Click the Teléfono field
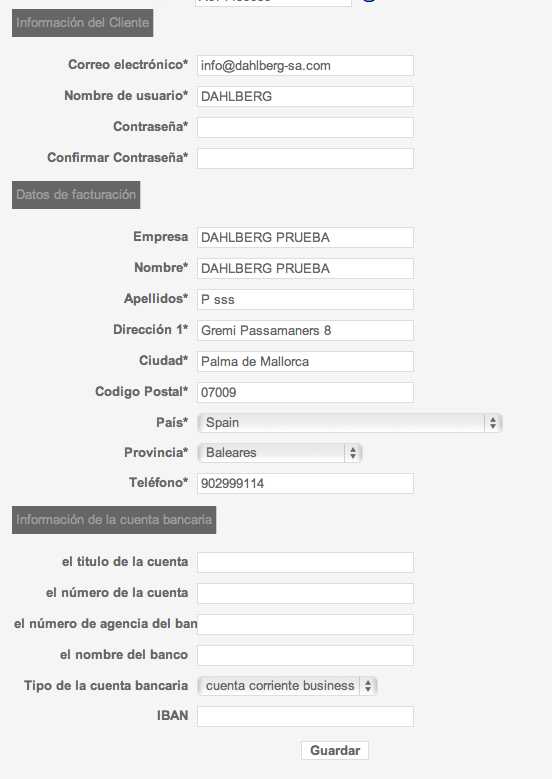Screen dimensions: 552x779 click(305, 483)
